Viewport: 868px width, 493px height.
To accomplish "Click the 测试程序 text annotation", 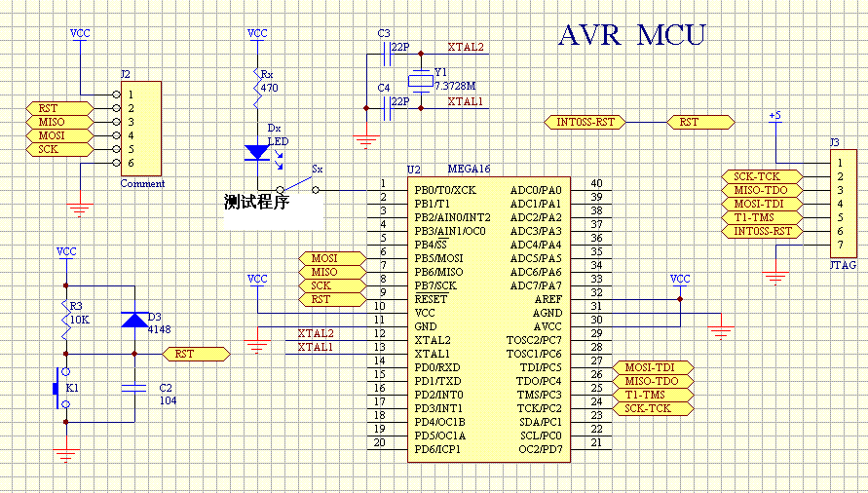I will tap(257, 203).
